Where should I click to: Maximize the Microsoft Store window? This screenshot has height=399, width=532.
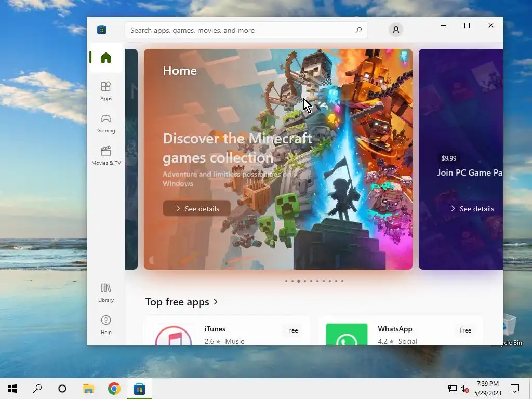[467, 25]
